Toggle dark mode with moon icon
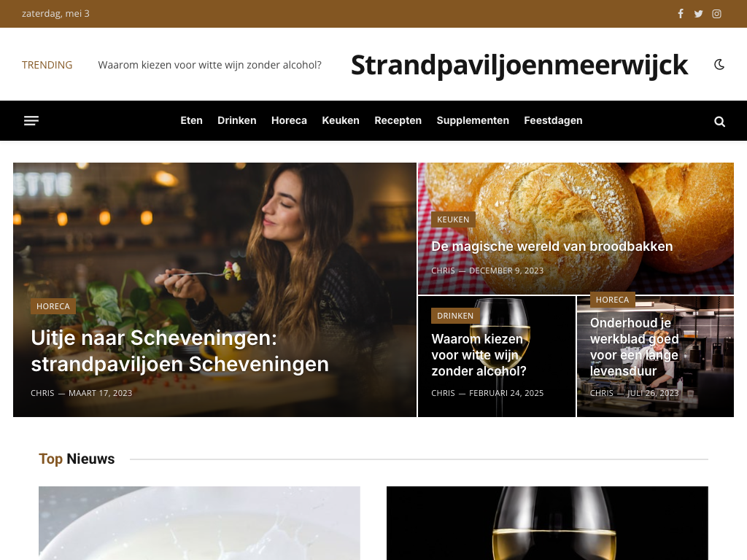The width and height of the screenshot is (747, 560). point(719,64)
